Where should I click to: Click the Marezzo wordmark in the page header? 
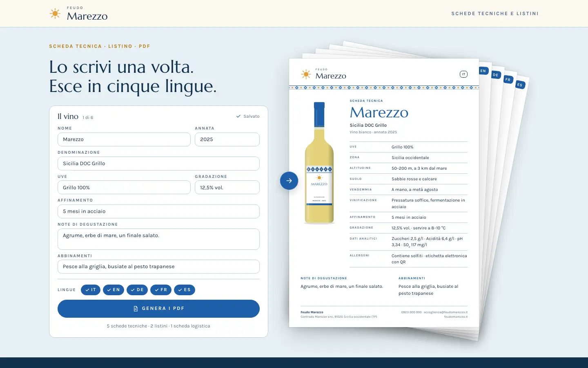87,16
